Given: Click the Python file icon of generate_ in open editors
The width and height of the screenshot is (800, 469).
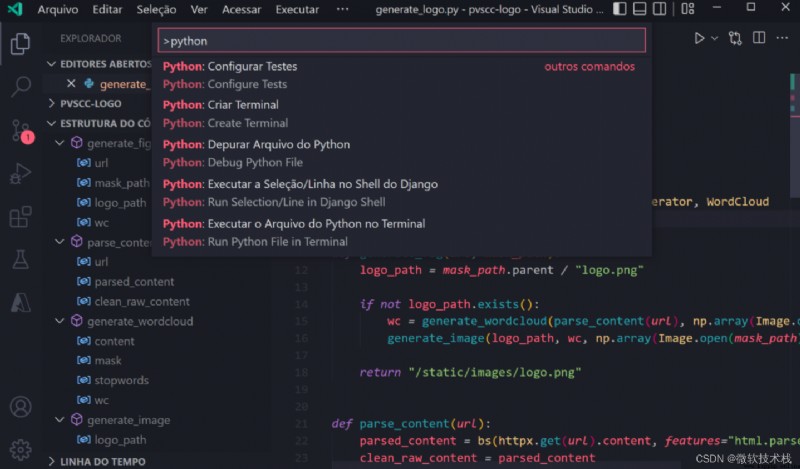Looking at the screenshot, I should pyautogui.click(x=89, y=83).
